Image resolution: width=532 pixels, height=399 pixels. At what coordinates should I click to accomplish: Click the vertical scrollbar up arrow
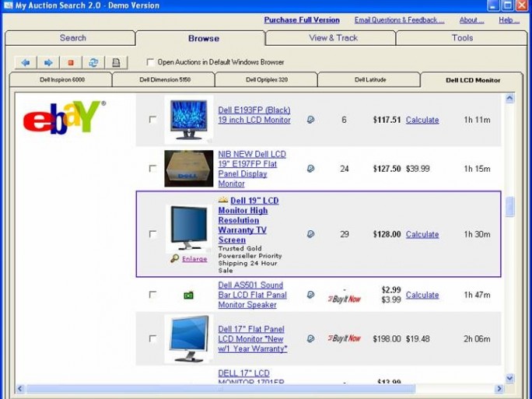click(509, 99)
